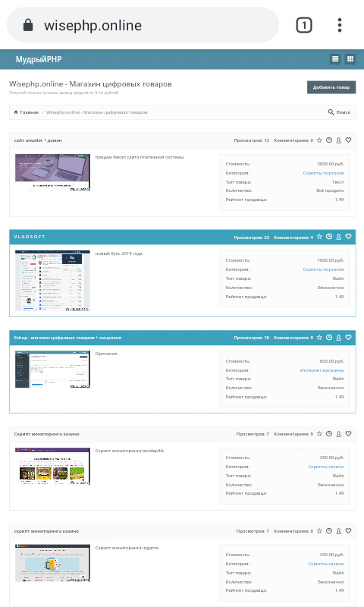364x607 pixels.
Task: Click heart icon on сайт uiwallet listing
Action: click(x=349, y=140)
